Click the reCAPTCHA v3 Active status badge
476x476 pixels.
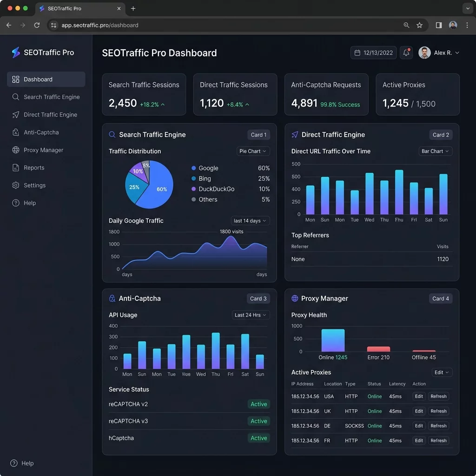[x=258, y=421]
